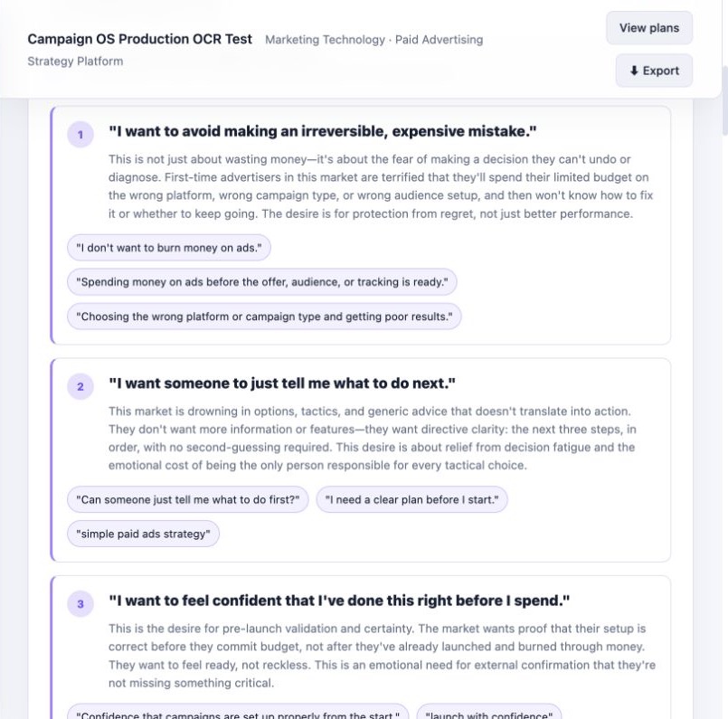Select the number 1 circle badge
Image resolution: width=728 pixels, height=719 pixels.
80,135
